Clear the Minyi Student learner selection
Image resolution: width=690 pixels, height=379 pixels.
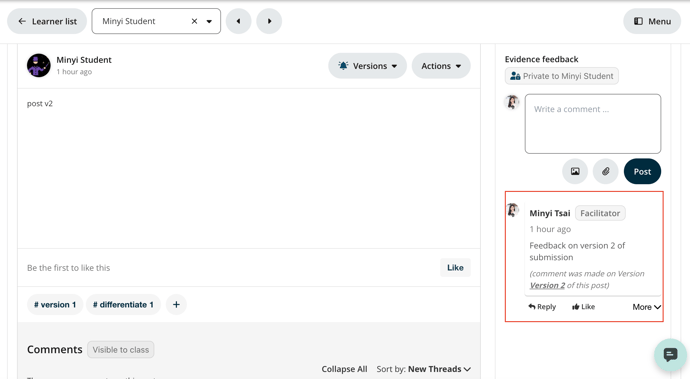(x=194, y=21)
